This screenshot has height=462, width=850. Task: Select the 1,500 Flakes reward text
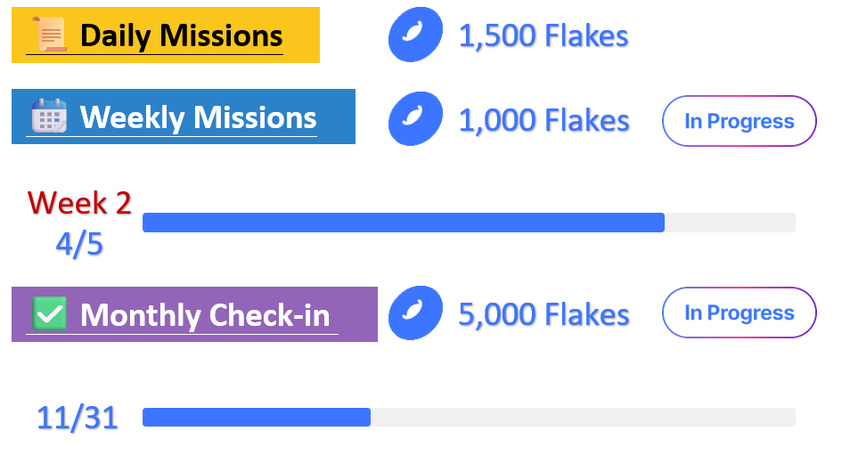click(544, 36)
